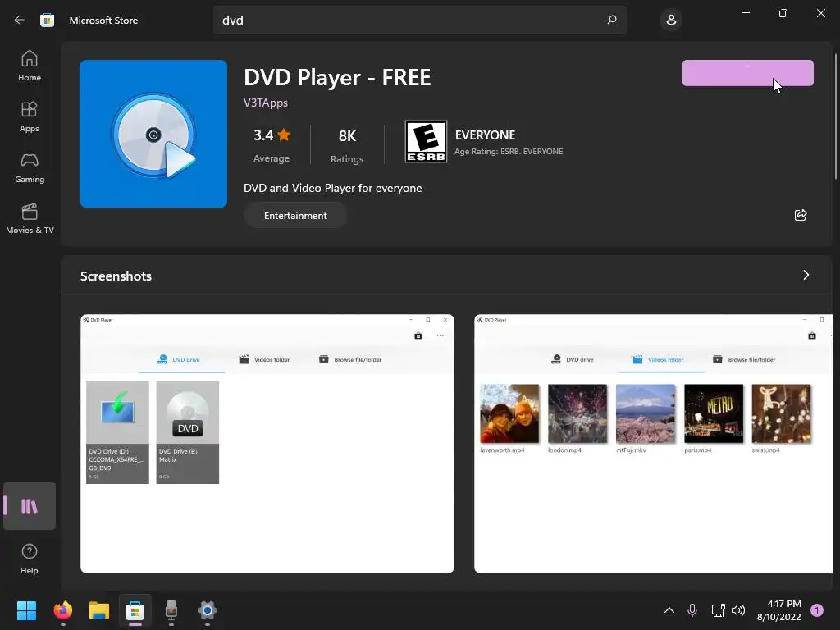Open the second screenshot showing Videos folder
The height and width of the screenshot is (630, 840).
(653, 444)
